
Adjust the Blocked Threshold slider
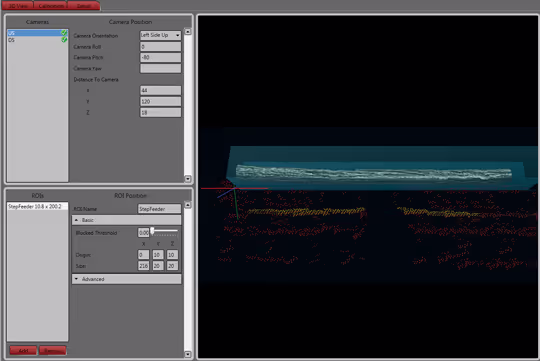pos(165,231)
